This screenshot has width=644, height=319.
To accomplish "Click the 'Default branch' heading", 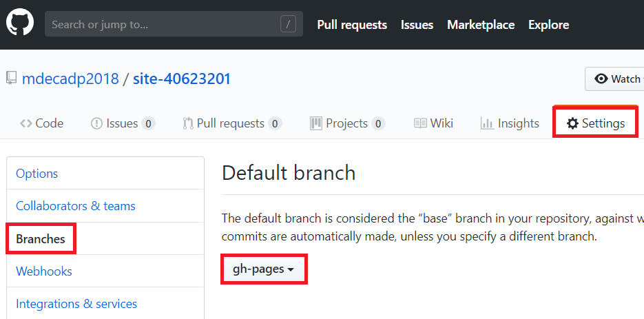I will 289,173.
